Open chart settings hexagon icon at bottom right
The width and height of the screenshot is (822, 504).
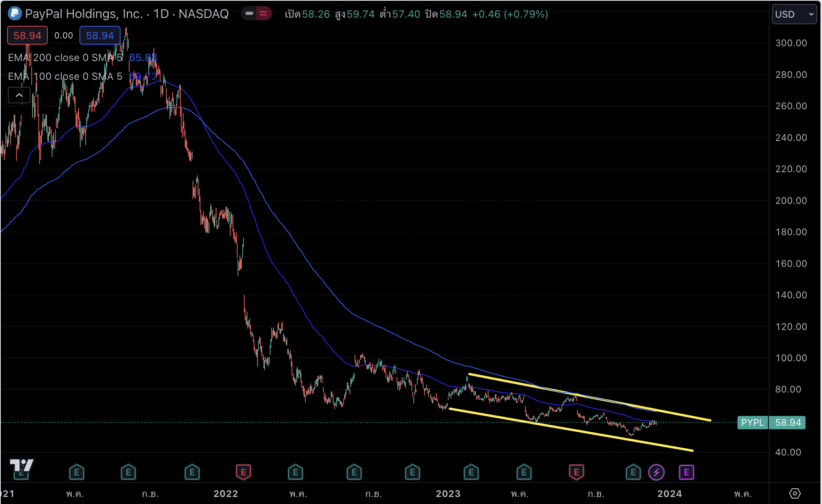pyautogui.click(x=795, y=493)
